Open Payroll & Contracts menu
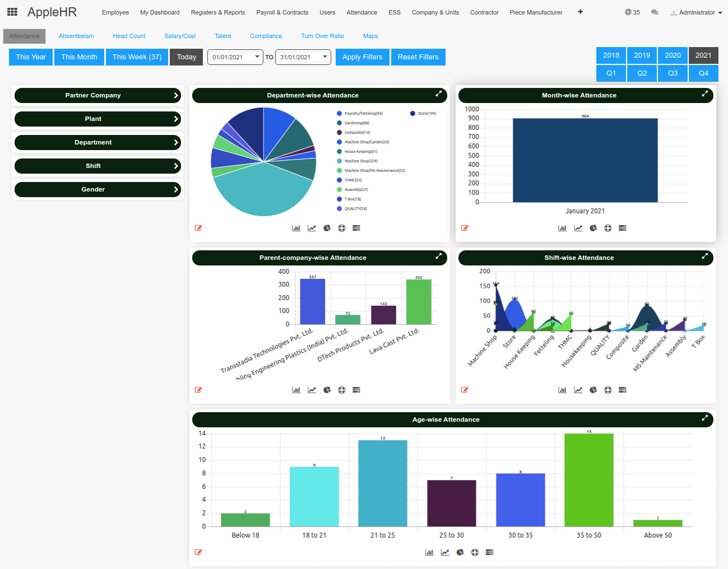The image size is (728, 569). coord(282,12)
